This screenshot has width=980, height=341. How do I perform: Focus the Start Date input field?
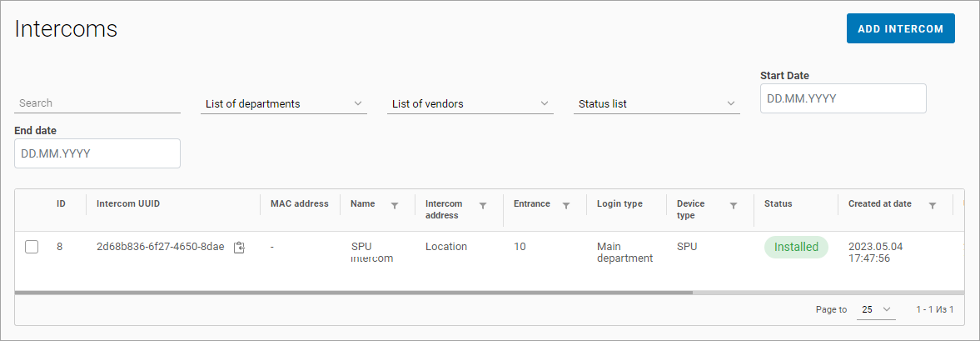pyautogui.click(x=843, y=98)
